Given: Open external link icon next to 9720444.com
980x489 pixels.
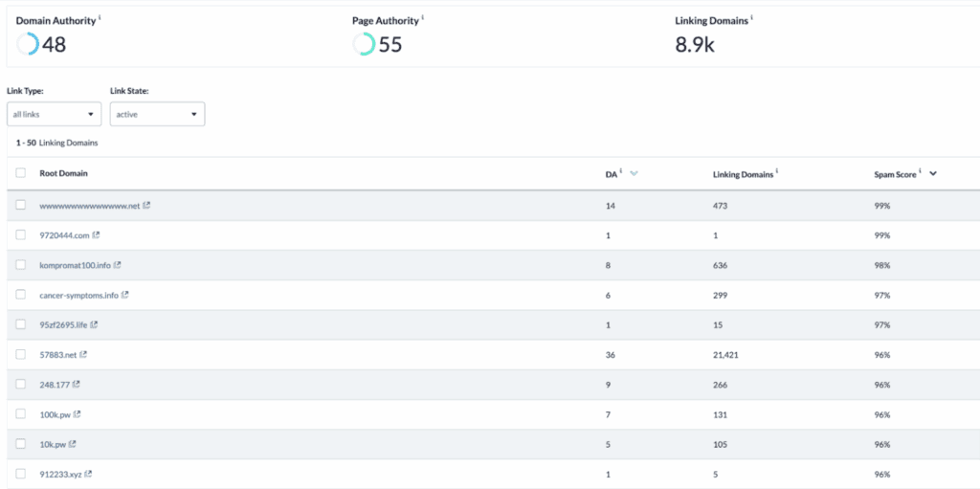Looking at the screenshot, I should [x=97, y=235].
